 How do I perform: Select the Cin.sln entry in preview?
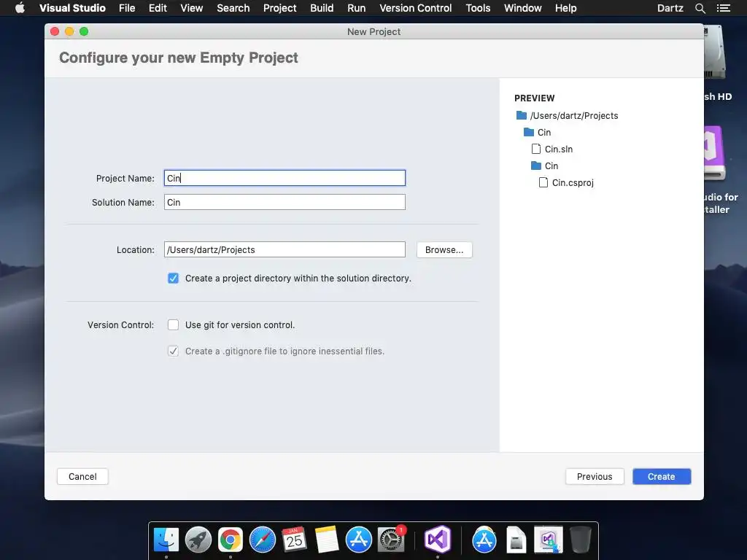(x=559, y=149)
